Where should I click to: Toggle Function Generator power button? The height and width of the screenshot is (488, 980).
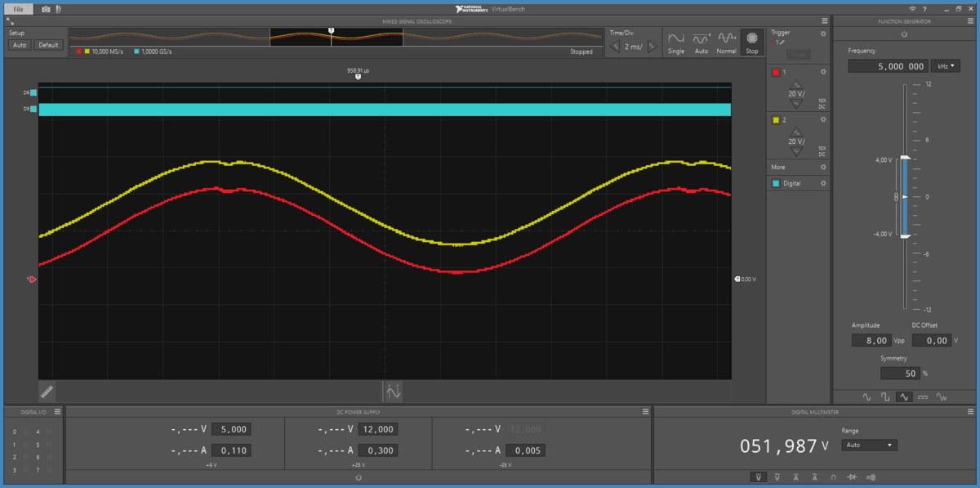point(904,34)
